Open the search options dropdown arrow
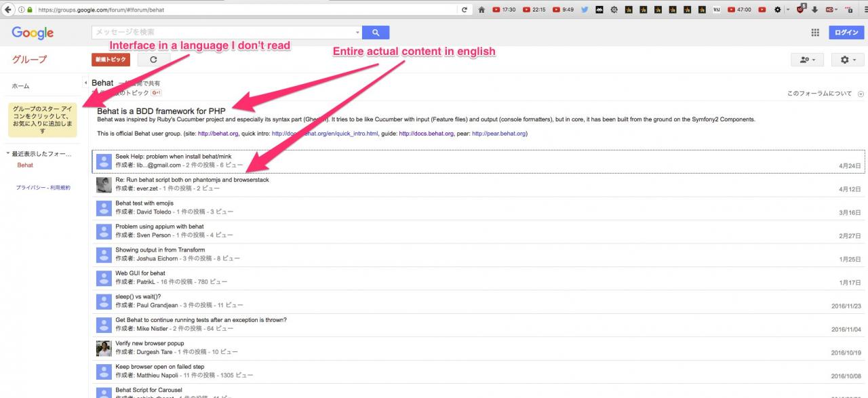The image size is (868, 398). 358,33
